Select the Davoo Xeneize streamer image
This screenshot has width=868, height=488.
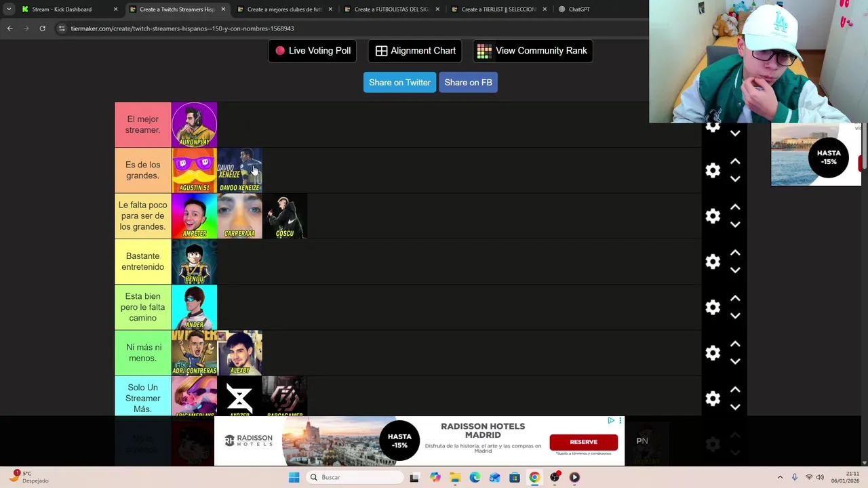pyautogui.click(x=239, y=170)
